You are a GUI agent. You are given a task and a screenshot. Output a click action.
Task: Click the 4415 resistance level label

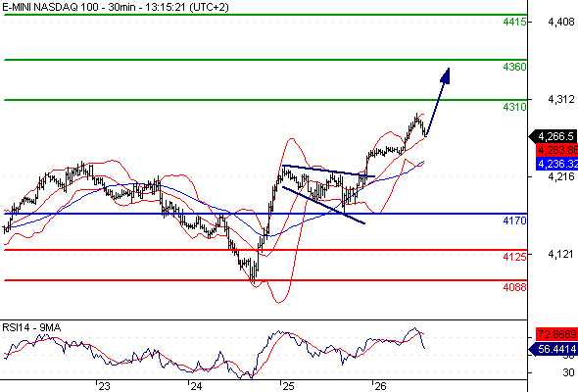(x=514, y=22)
